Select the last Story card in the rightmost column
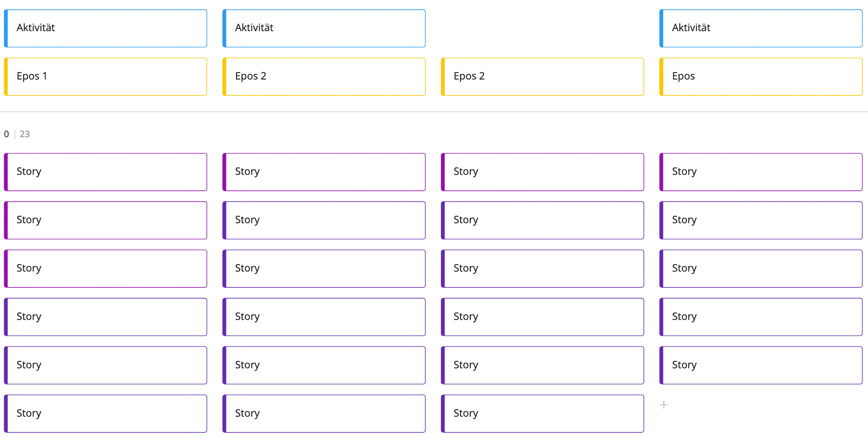Image resolution: width=868 pixels, height=439 pixels. (x=761, y=365)
